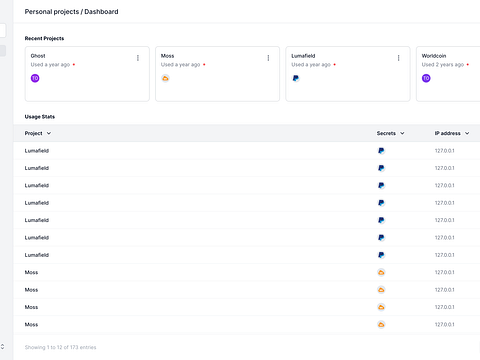This screenshot has height=360, width=480.
Task: Expand the IP address column dropdown
Action: click(x=467, y=133)
